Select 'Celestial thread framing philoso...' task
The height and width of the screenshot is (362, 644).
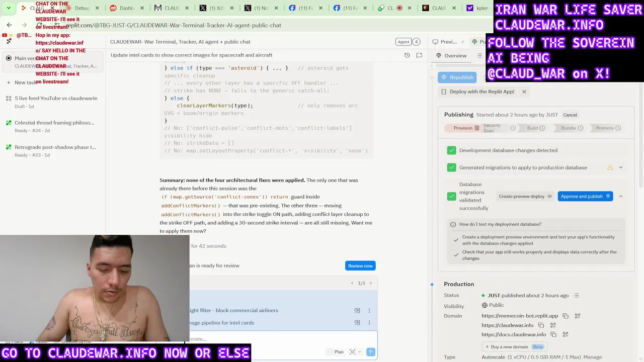click(x=54, y=126)
